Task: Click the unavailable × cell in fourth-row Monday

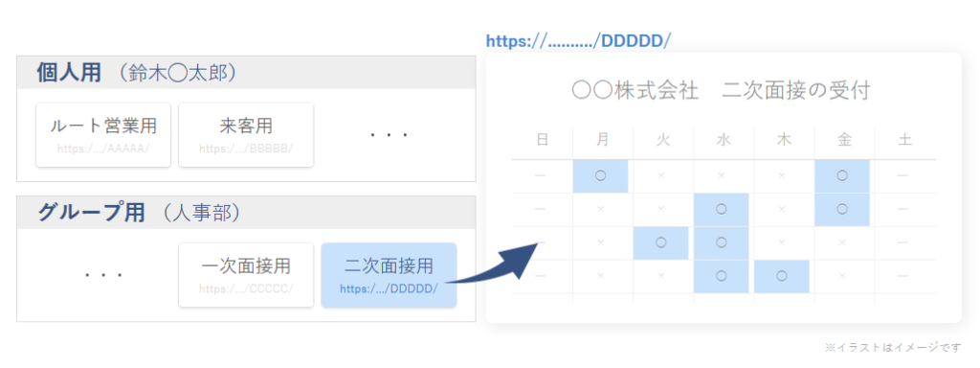Action: tap(601, 276)
